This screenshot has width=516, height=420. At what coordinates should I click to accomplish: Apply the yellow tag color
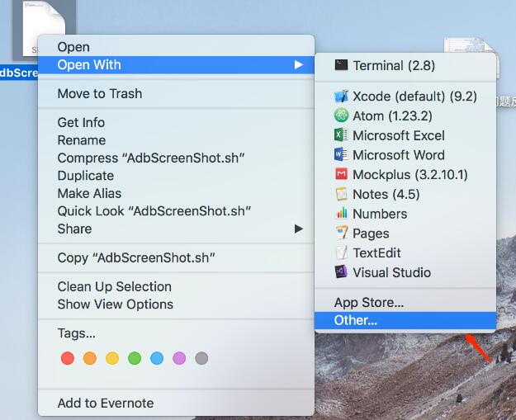tap(112, 358)
